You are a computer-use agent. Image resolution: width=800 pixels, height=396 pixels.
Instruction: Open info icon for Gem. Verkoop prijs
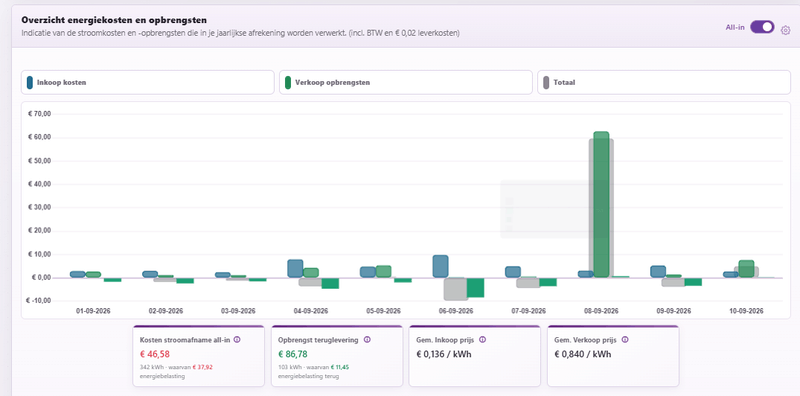625,339
